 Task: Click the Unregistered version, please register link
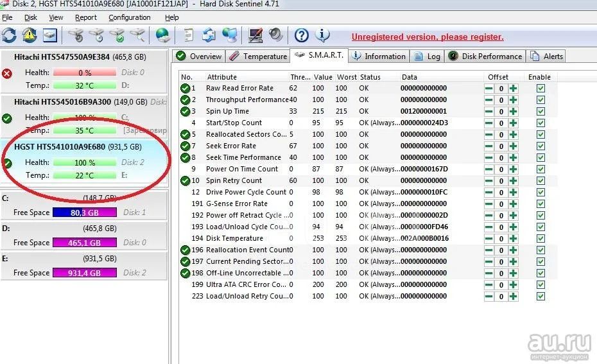(428, 37)
